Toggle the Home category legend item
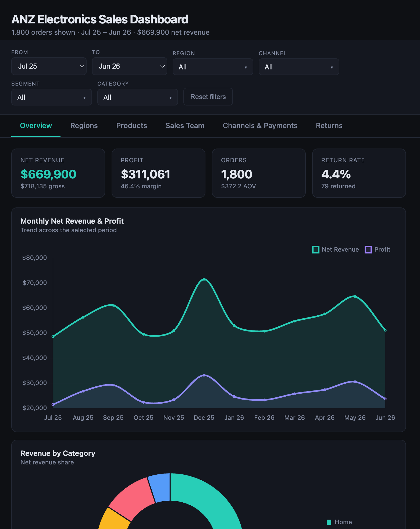The width and height of the screenshot is (420, 529). (x=339, y=522)
